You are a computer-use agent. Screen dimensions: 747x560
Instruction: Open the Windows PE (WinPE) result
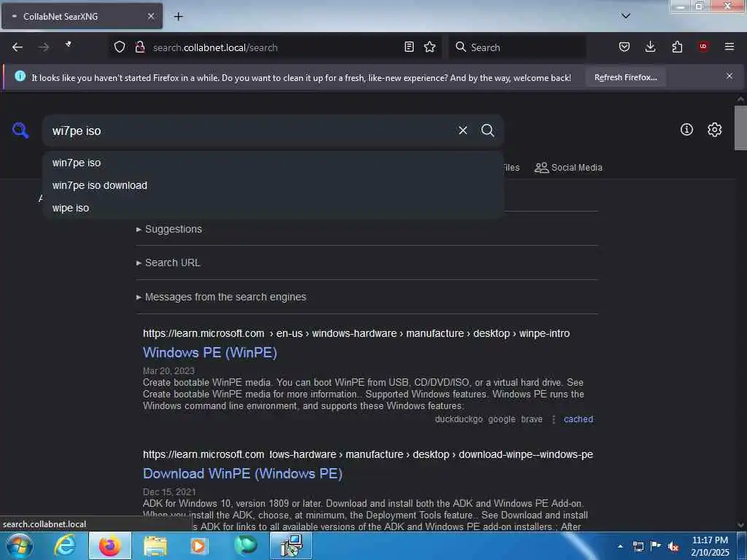click(210, 352)
